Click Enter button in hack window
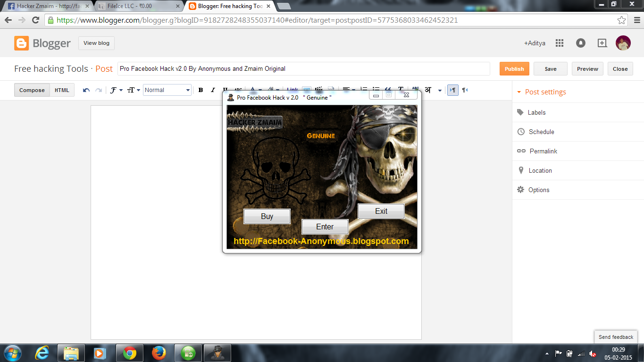 click(325, 227)
